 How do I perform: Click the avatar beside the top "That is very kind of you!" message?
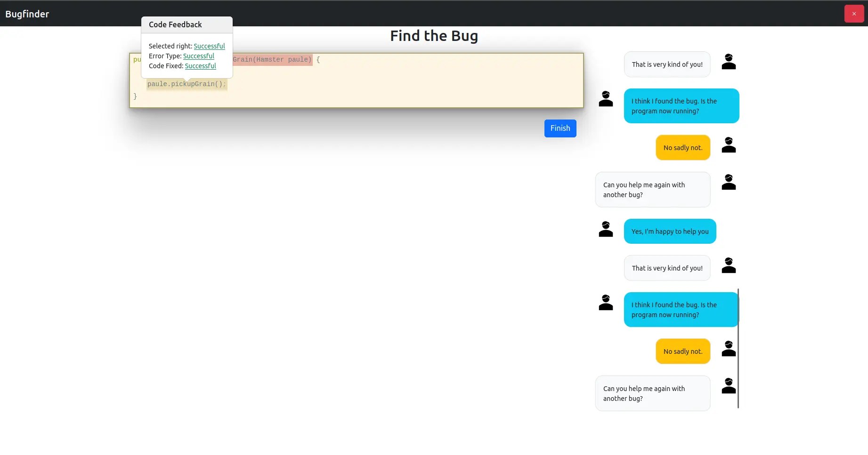coord(729,61)
